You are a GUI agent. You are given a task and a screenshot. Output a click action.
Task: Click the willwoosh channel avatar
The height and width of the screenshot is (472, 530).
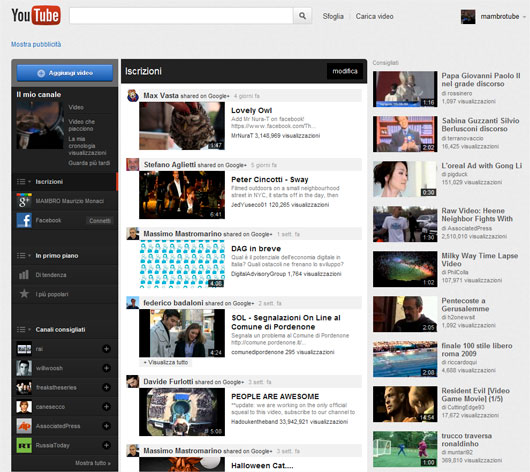(x=24, y=368)
